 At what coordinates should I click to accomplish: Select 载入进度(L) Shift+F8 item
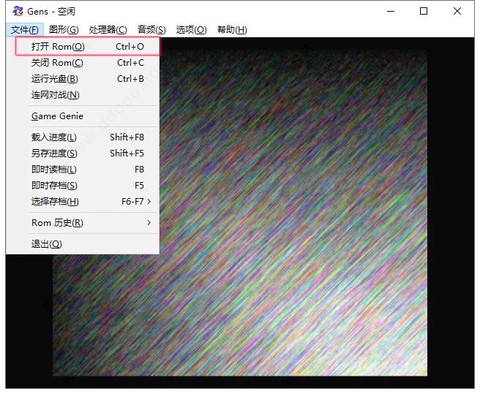click(87, 137)
